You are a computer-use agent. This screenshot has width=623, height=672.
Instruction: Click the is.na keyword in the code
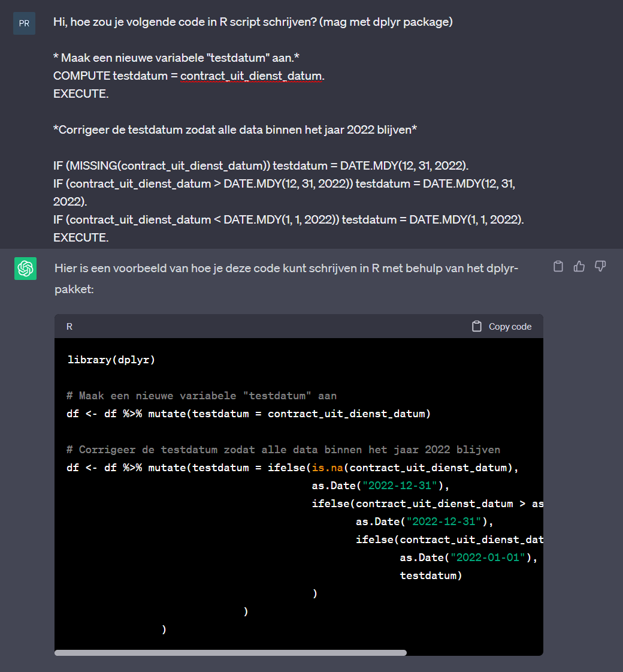[x=328, y=468]
